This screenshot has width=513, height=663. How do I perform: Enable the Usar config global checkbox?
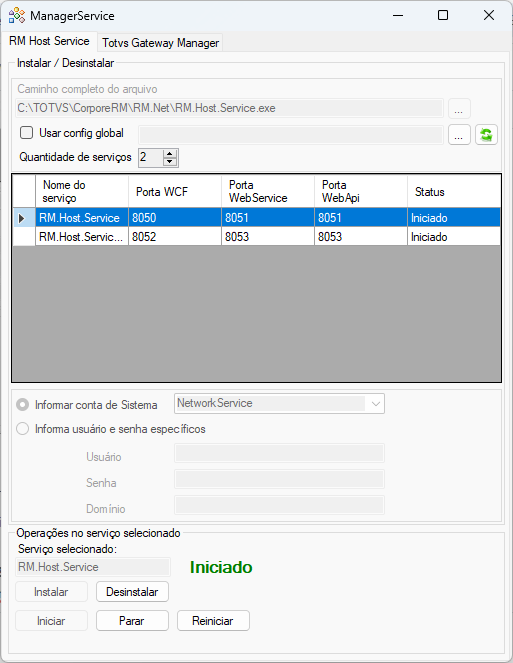point(27,133)
